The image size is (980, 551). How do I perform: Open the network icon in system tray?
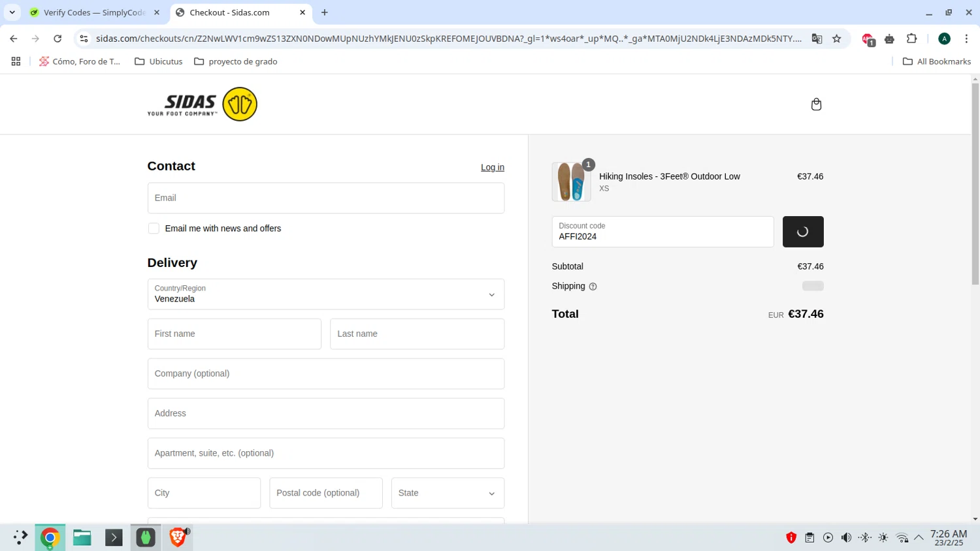(902, 538)
